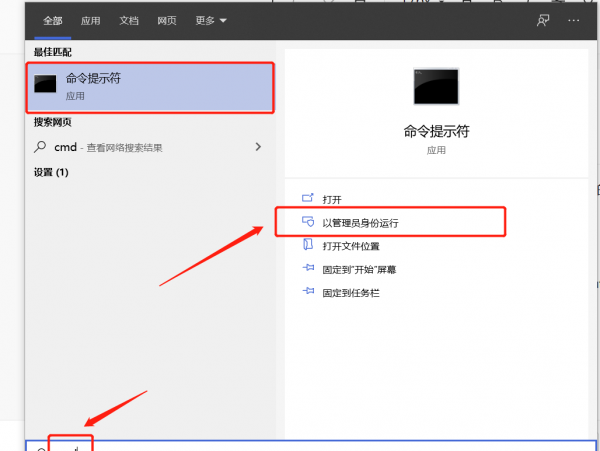The width and height of the screenshot is (600, 451).
Task: Switch to the 网页 search tab
Action: [167, 21]
